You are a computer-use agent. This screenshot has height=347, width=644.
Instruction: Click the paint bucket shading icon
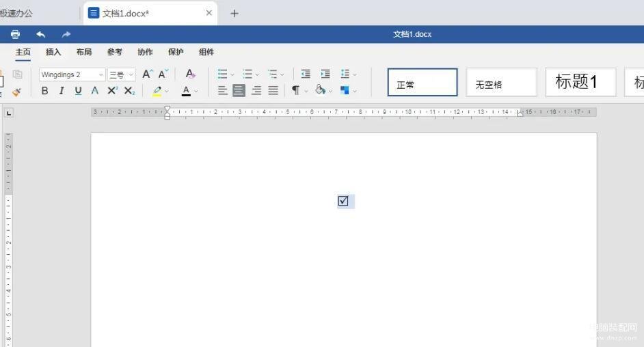coord(321,89)
